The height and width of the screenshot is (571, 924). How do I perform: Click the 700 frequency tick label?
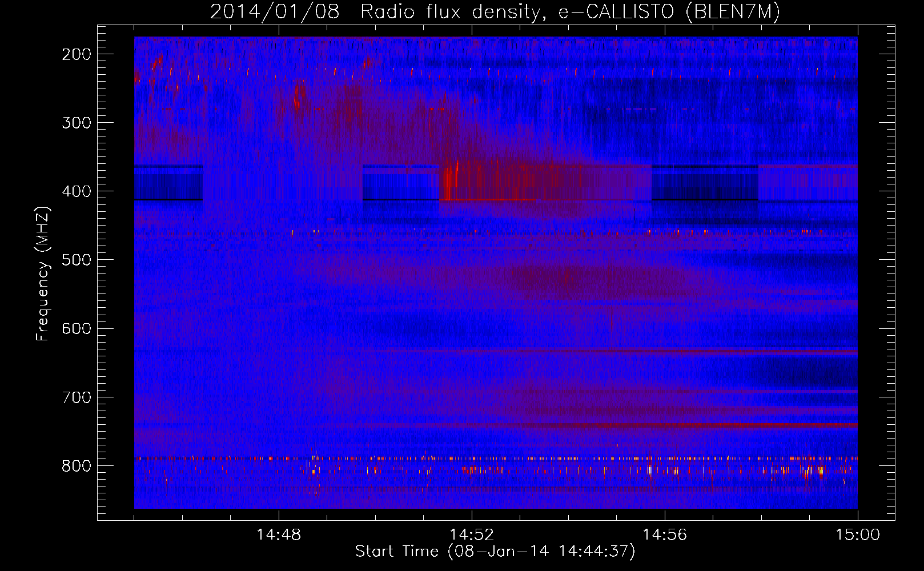[x=77, y=397]
